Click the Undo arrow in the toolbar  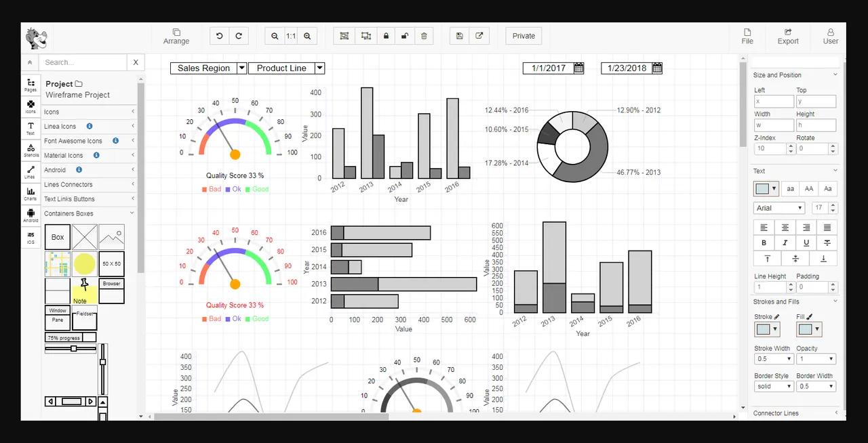pyautogui.click(x=220, y=36)
